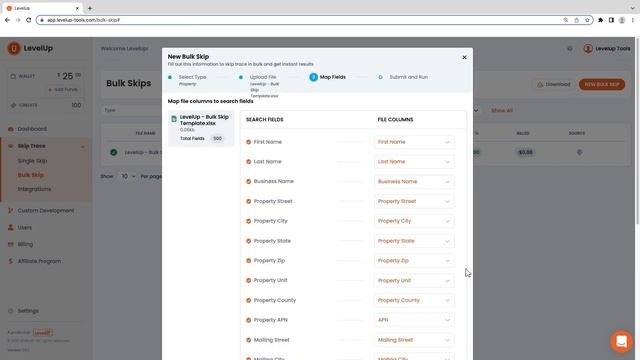Click the Business Name check status icon
The image size is (640, 360).
click(248, 181)
